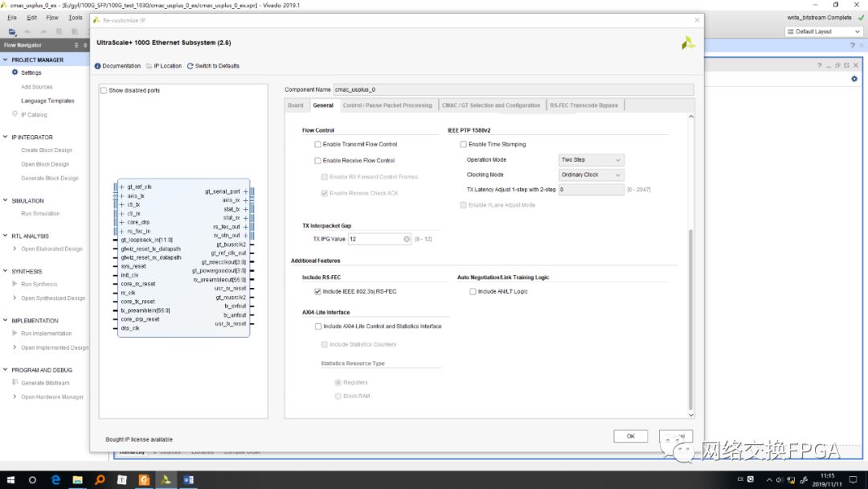The height and width of the screenshot is (489, 868).
Task: Clear the TX IPG Value field icon
Action: tap(407, 239)
